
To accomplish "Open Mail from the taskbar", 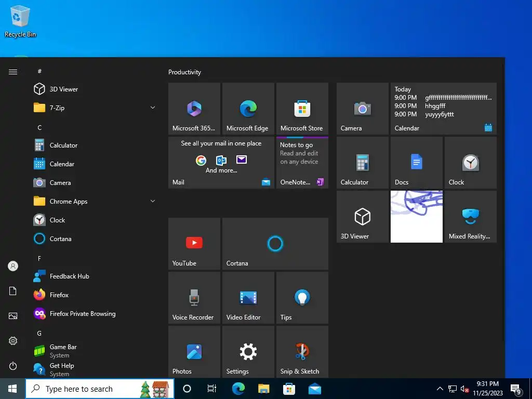I will pyautogui.click(x=314, y=389).
